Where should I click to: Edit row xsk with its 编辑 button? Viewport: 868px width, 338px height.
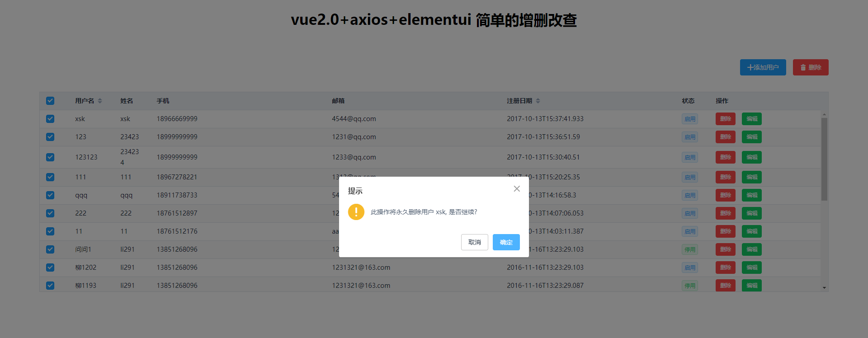tap(752, 119)
